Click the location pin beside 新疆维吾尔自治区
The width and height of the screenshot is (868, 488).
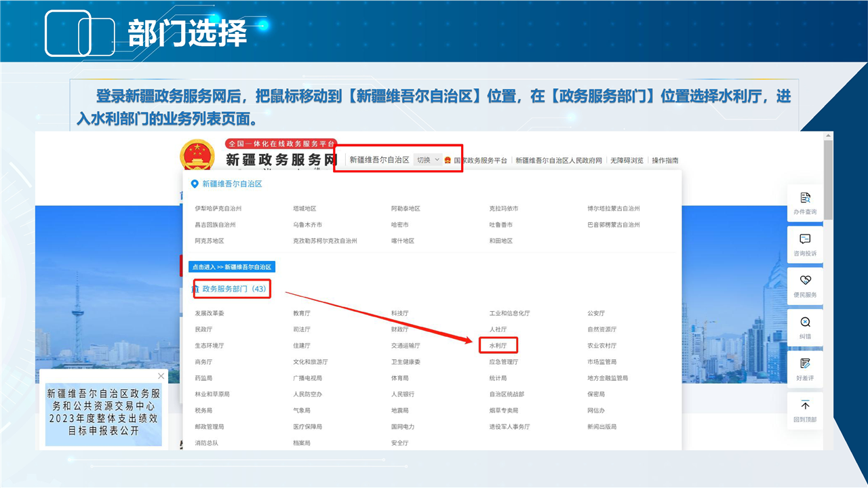point(195,184)
